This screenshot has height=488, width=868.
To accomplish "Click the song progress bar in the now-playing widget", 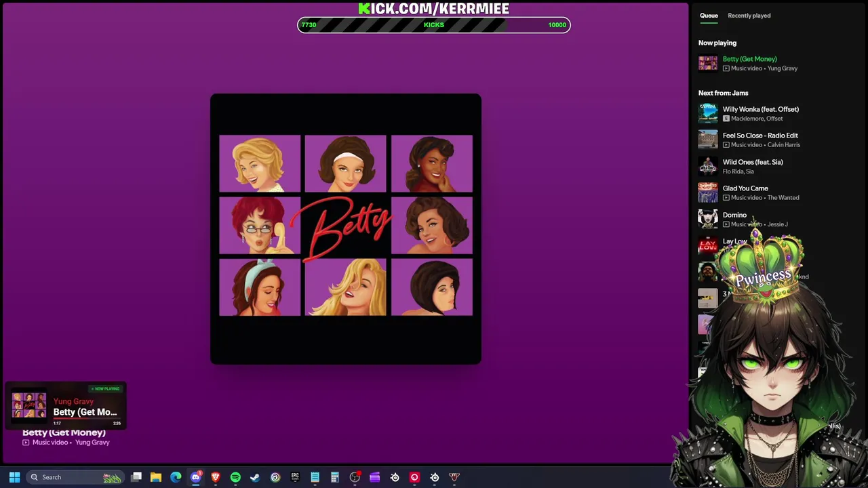I will pyautogui.click(x=87, y=419).
